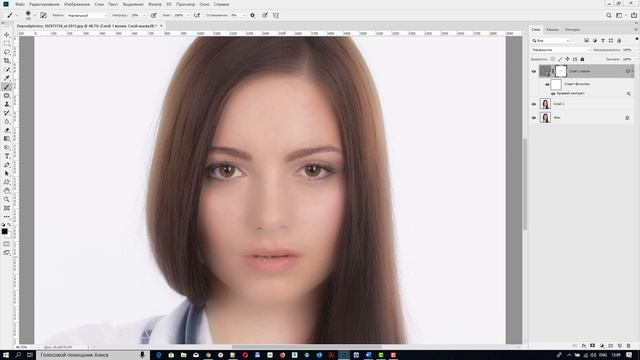Filter layers by shape layer icon
The height and width of the screenshot is (360, 640).
[611, 40]
